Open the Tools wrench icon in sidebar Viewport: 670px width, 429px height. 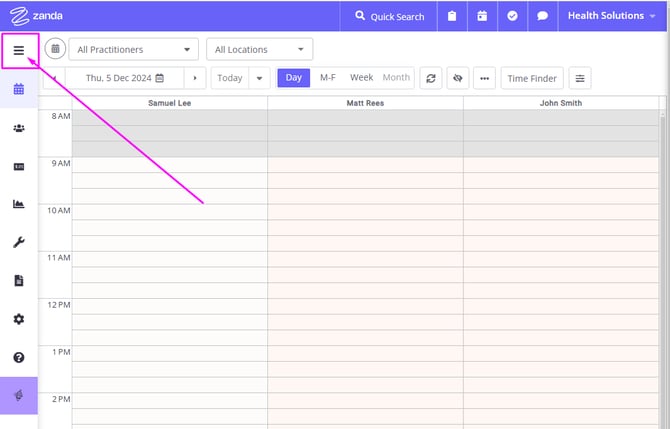point(18,242)
